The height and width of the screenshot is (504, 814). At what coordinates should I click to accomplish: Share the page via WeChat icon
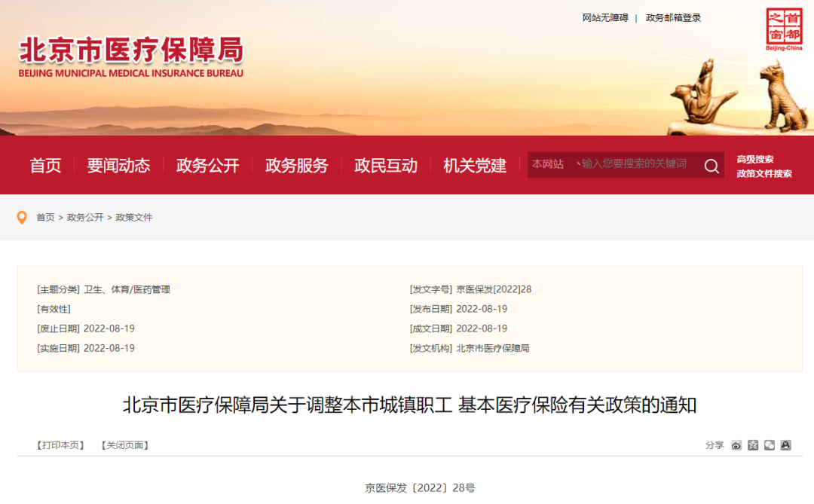[x=770, y=445]
